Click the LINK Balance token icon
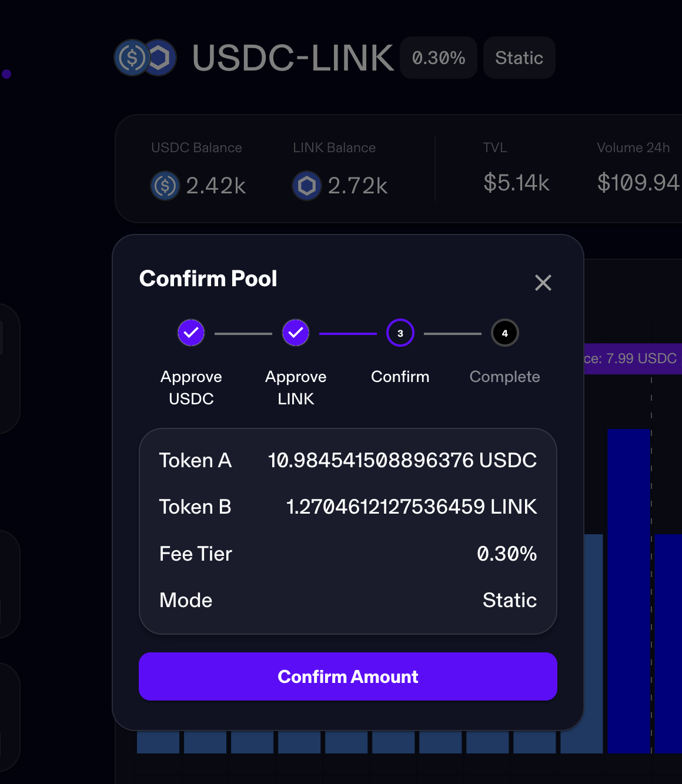Image resolution: width=682 pixels, height=784 pixels. [307, 186]
